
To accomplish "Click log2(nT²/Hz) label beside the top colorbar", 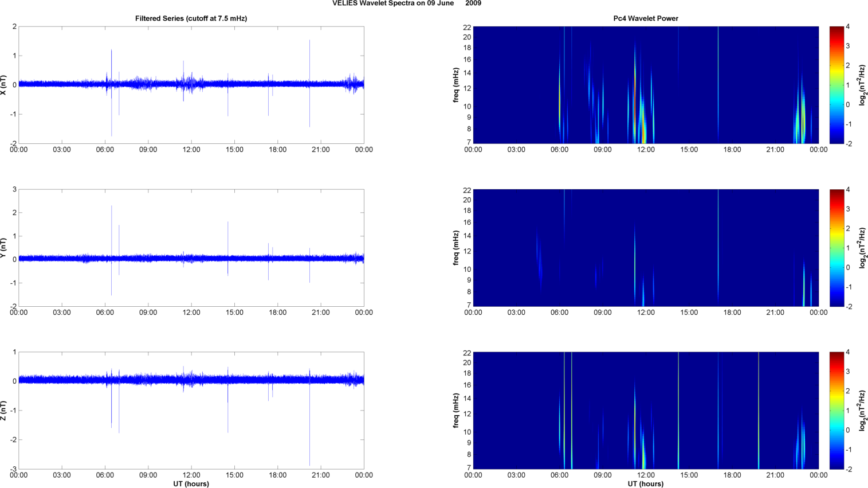I will [862, 85].
